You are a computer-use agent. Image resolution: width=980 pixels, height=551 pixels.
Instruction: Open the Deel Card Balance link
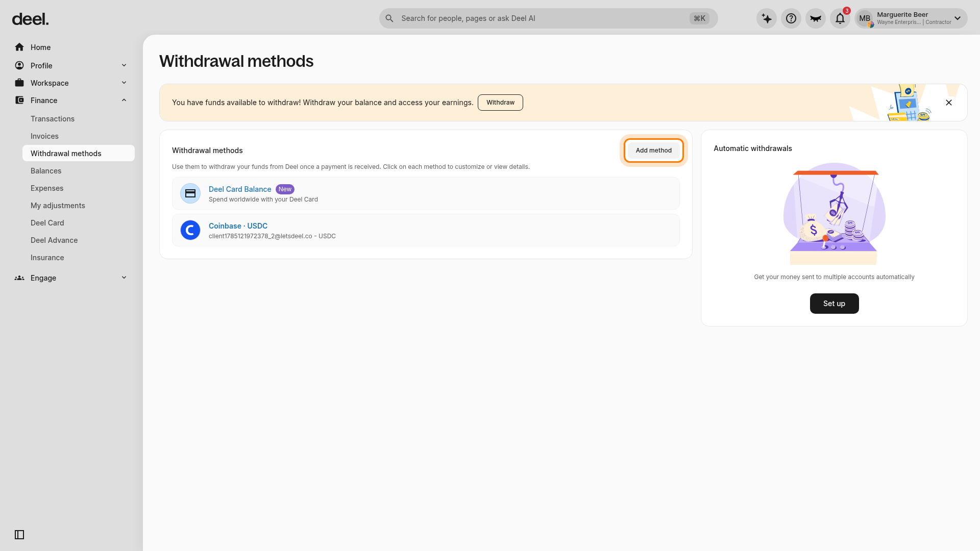pos(240,189)
